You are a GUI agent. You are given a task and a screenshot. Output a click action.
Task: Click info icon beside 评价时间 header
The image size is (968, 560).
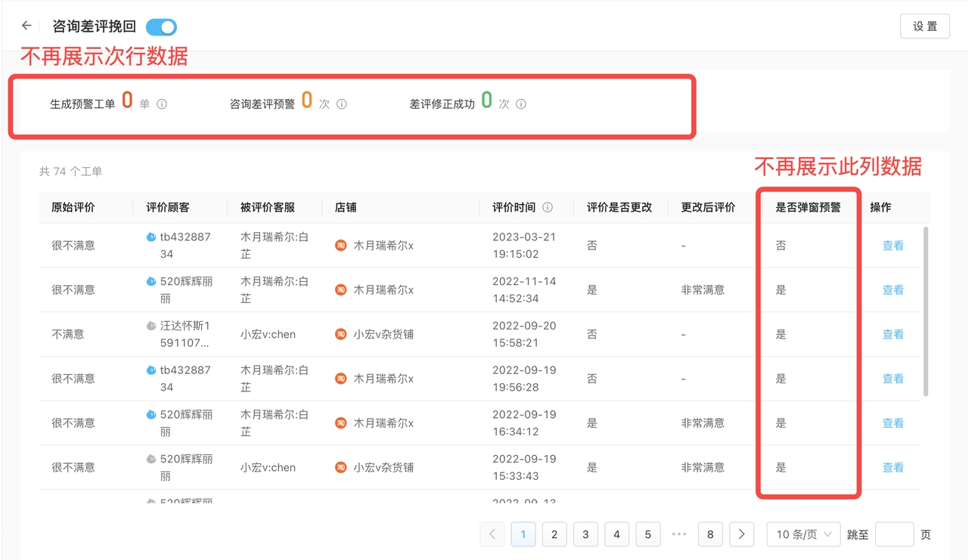click(x=548, y=207)
